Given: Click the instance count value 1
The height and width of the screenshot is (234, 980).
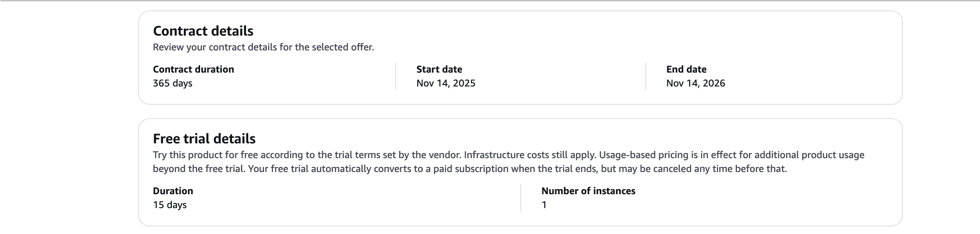Looking at the screenshot, I should pyautogui.click(x=544, y=205).
